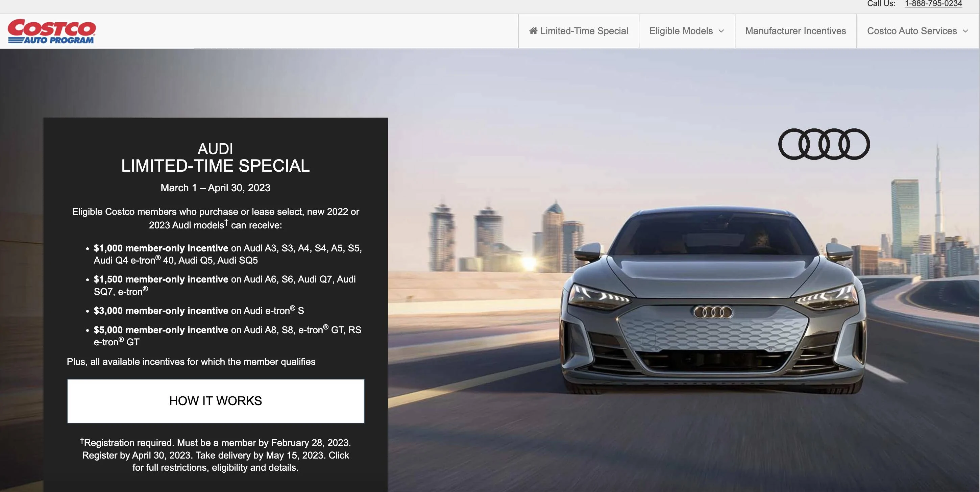Click the 'Registration required' footnote text
This screenshot has height=492, width=980.
(x=215, y=455)
